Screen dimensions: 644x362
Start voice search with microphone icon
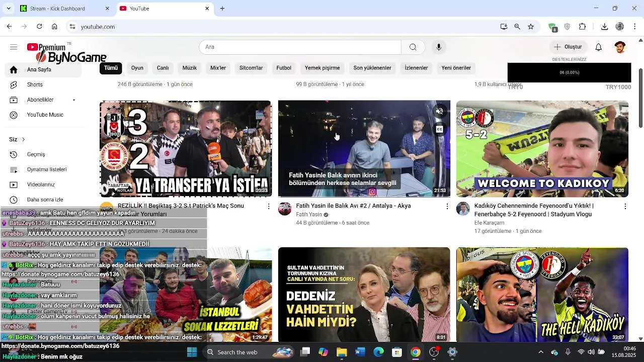[x=439, y=47]
